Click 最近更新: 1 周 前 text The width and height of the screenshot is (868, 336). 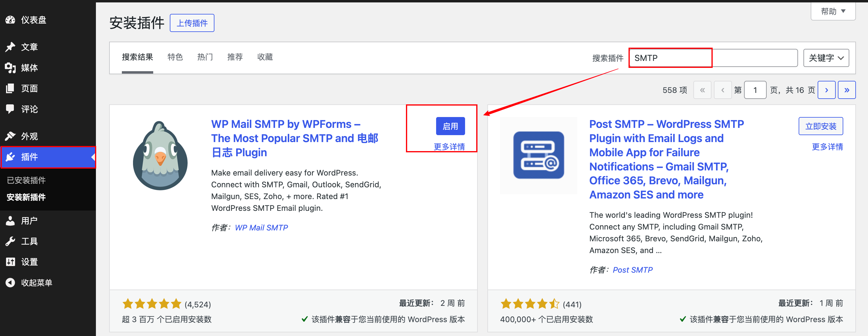tap(810, 303)
